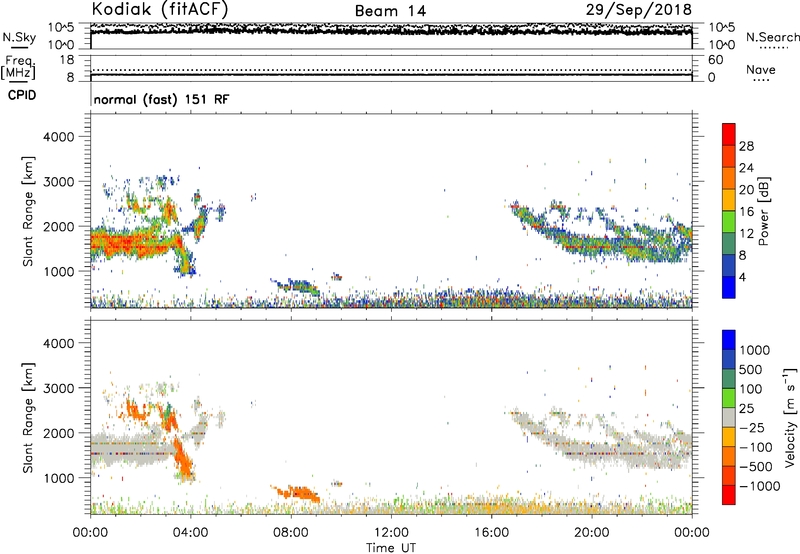The image size is (800, 554).
Task: Click the 04:00 time axis label
Action: [x=190, y=533]
